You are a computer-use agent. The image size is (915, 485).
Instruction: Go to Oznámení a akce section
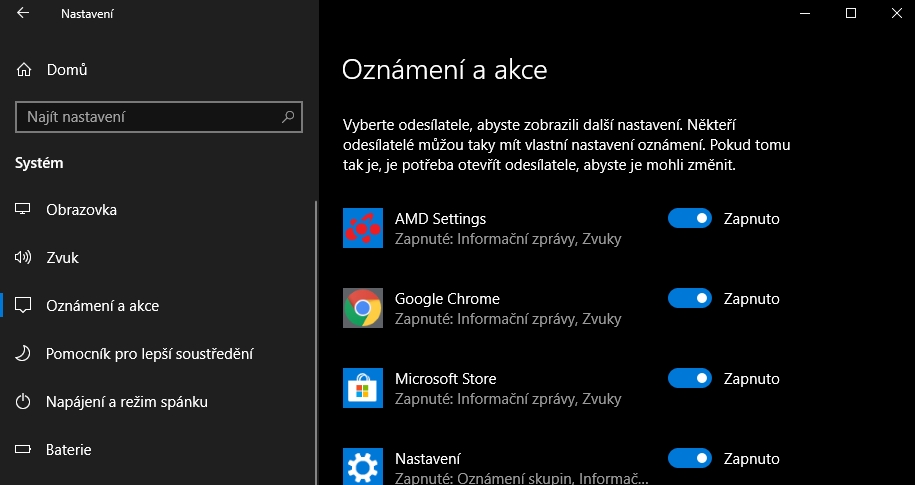[x=102, y=306]
